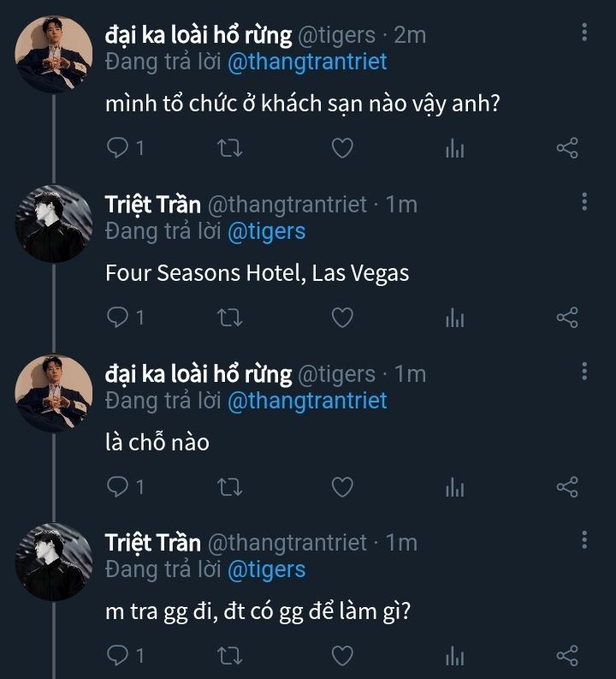Open more options on 'là chỗ nào' tweet
The image size is (616, 679).
[584, 372]
